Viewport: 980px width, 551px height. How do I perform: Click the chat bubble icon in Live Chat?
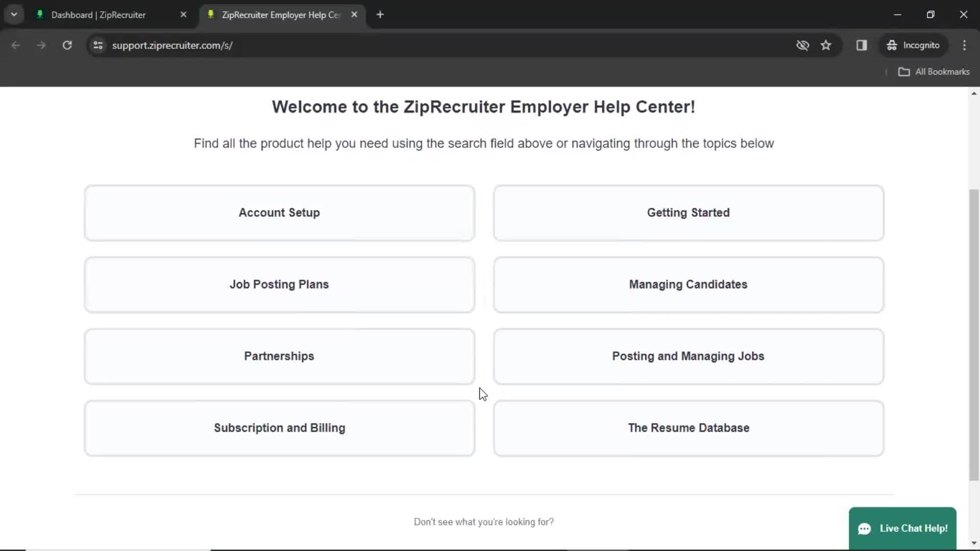pyautogui.click(x=864, y=529)
